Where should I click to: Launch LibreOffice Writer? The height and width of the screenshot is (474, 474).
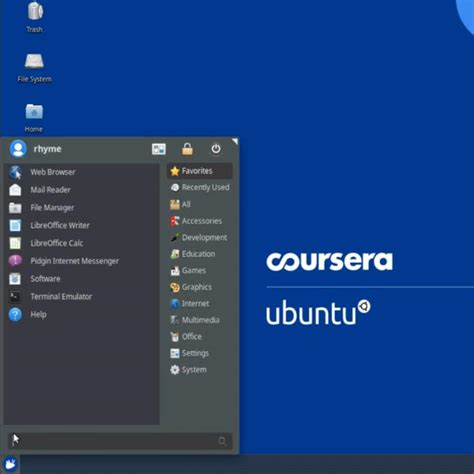82,225
